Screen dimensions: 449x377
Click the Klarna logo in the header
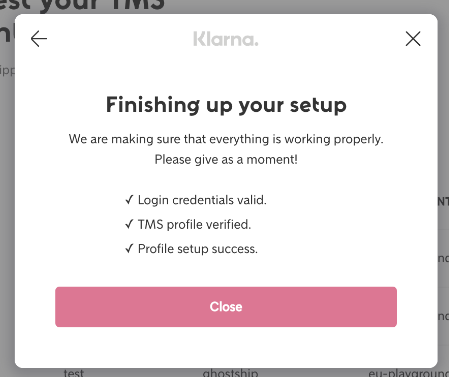[226, 39]
